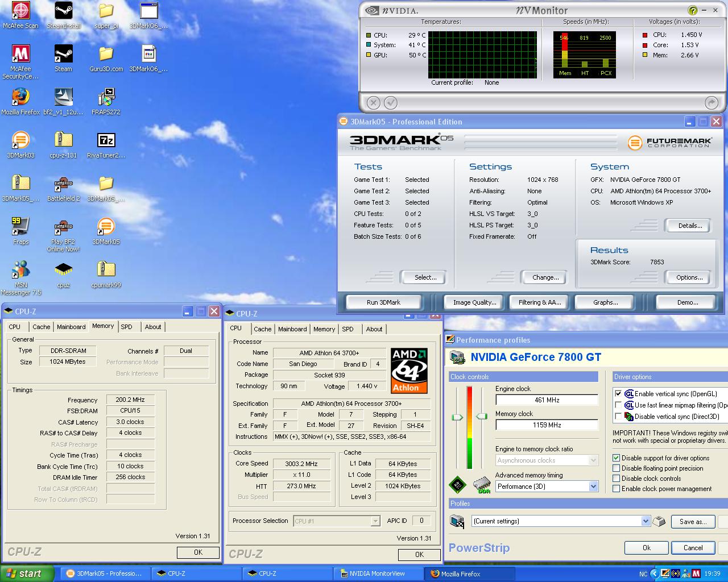Uncheck Disable support for driver options
This screenshot has width=728, height=582.
point(616,458)
